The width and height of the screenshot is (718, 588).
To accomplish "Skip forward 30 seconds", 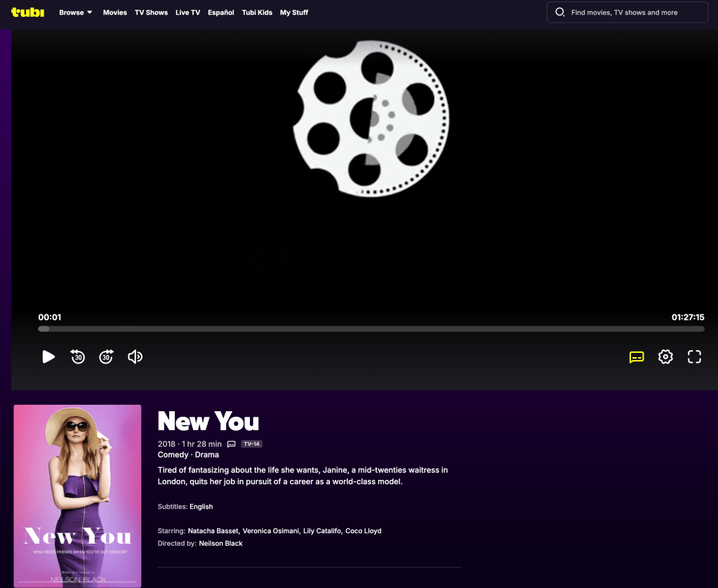I will click(x=106, y=356).
